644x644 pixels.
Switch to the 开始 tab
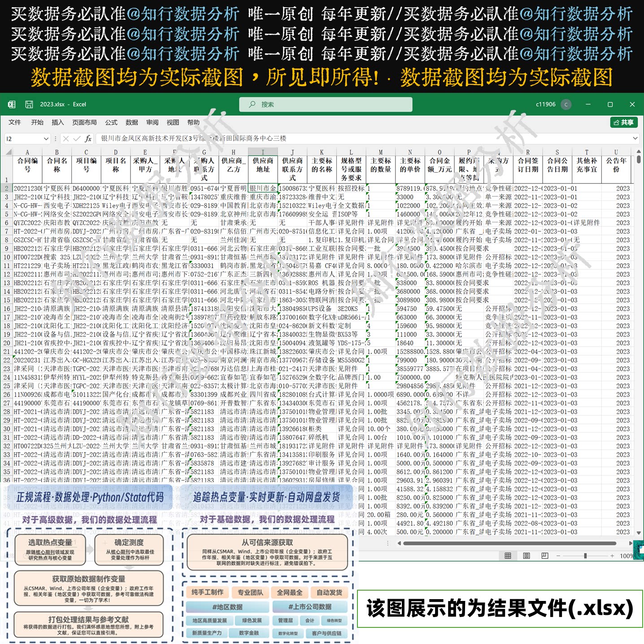click(37, 122)
